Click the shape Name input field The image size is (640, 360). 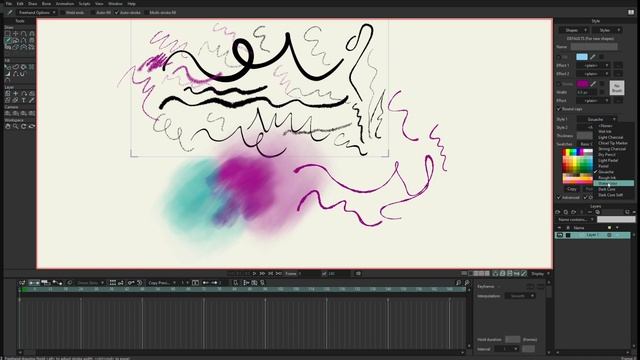click(x=594, y=47)
